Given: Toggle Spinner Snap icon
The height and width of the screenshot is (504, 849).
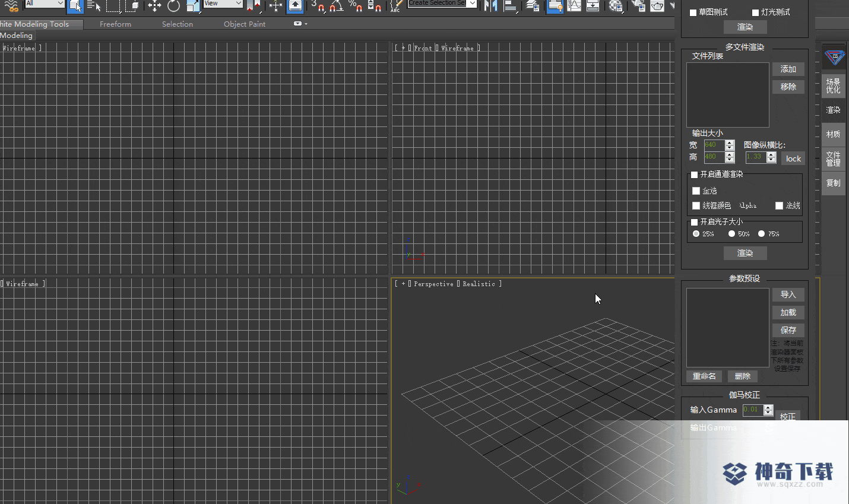Looking at the screenshot, I should point(375,6).
